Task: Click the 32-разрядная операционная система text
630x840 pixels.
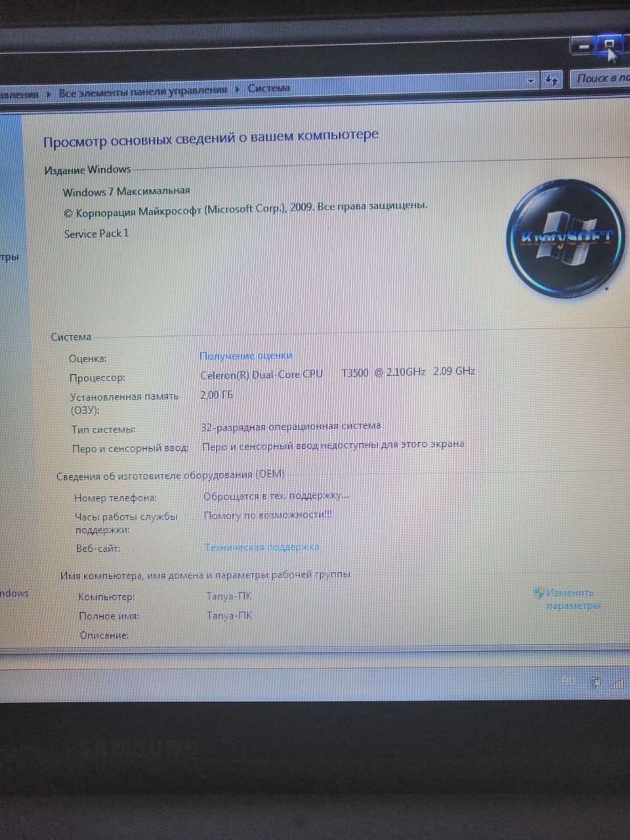Action: click(291, 426)
